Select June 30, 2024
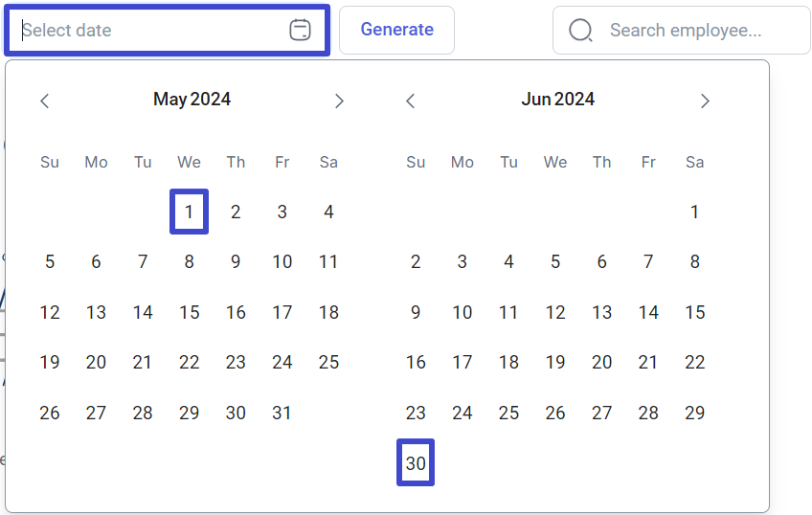Screen dimensions: 812x515 pos(416,462)
